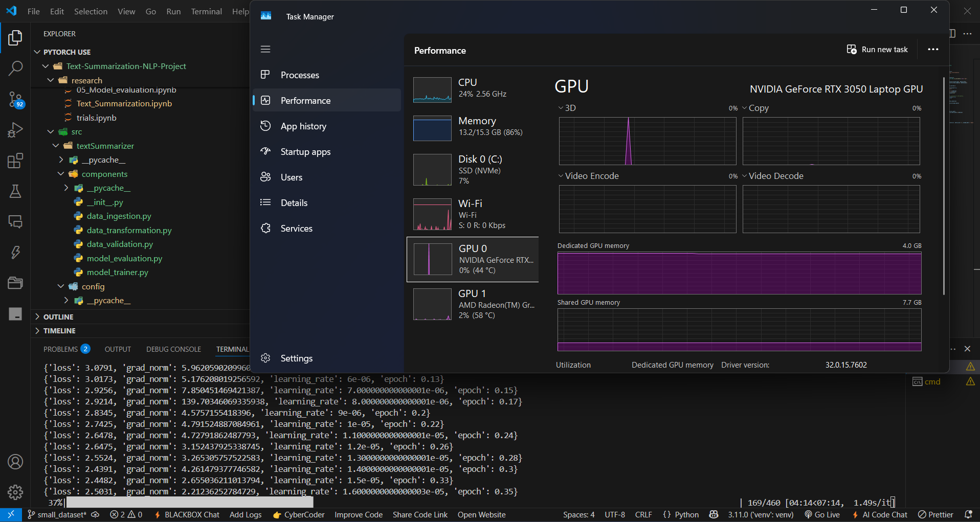Toggle Task Manager hamburger navigation menu
Viewport: 980px width, 522px height.
click(x=265, y=49)
